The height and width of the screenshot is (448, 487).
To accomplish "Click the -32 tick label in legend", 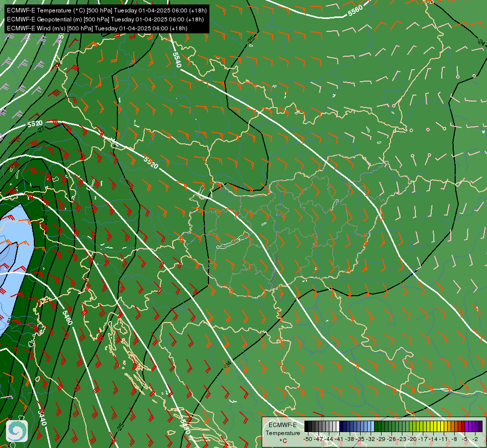I will pyautogui.click(x=371, y=439).
